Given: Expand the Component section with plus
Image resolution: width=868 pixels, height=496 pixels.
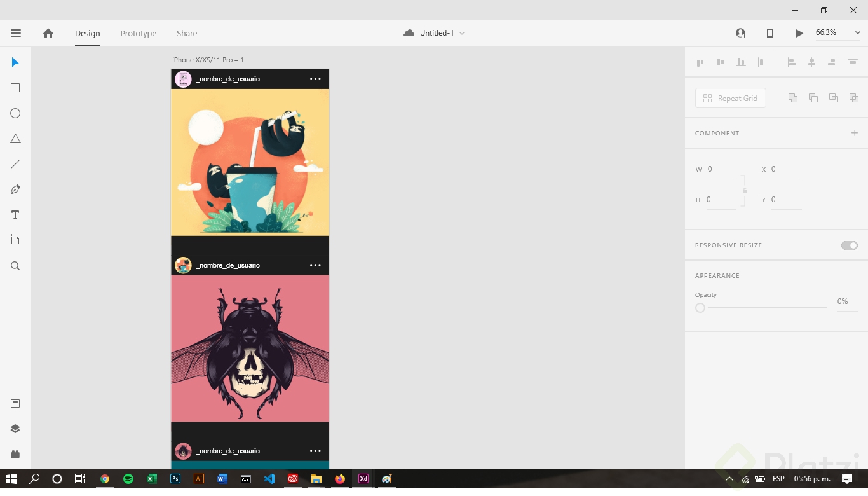Looking at the screenshot, I should coord(855,133).
